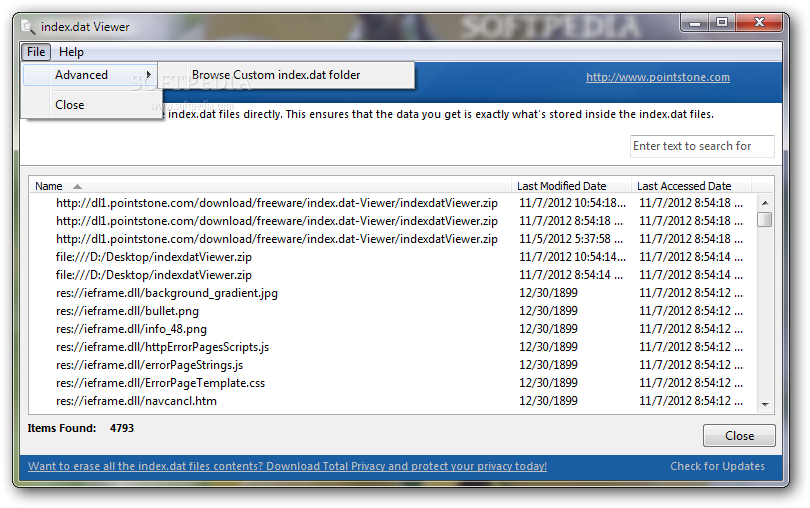Click the Advanced submenu arrow

tap(149, 75)
